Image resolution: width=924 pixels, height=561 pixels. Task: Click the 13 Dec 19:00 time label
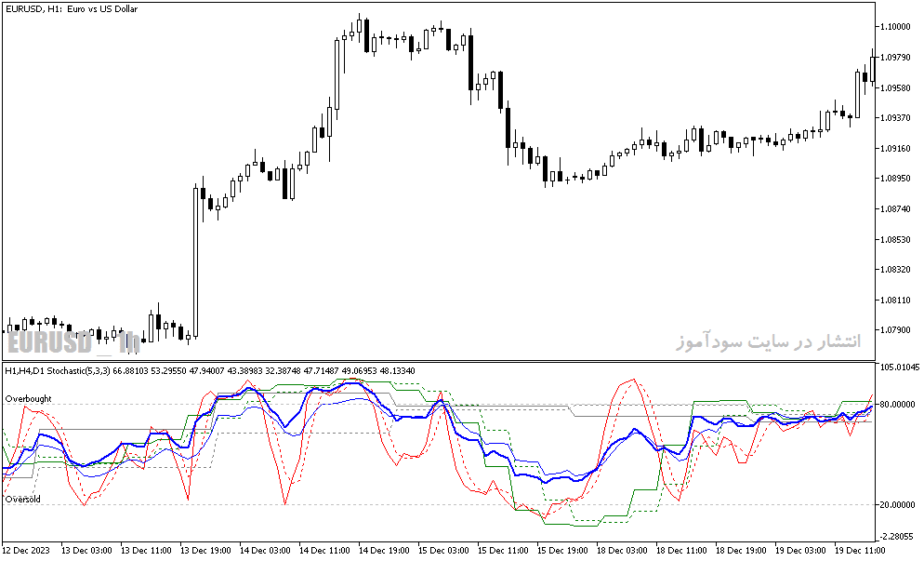pyautogui.click(x=205, y=551)
